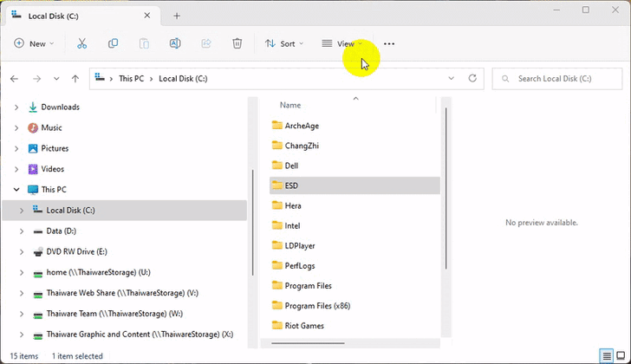This screenshot has height=364, width=631.
Task: Select the Program Files (x86) folder
Action: pyautogui.click(x=311, y=306)
